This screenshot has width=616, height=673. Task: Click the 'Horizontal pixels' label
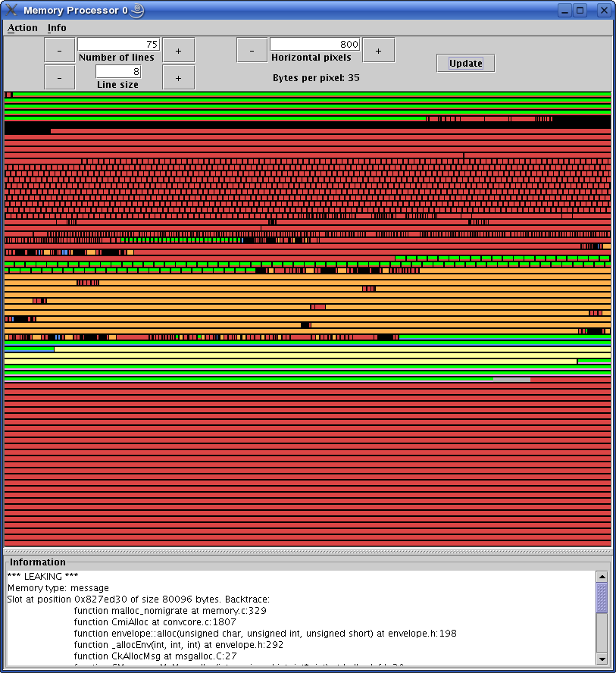(x=311, y=57)
